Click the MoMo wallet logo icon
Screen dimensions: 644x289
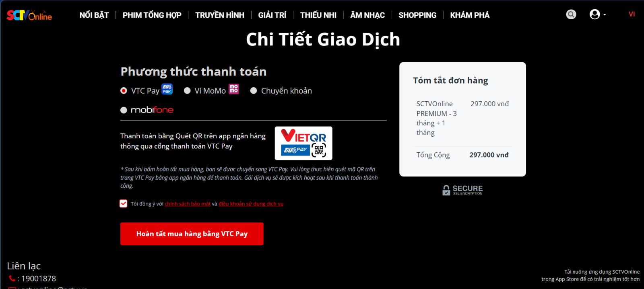pos(234,89)
